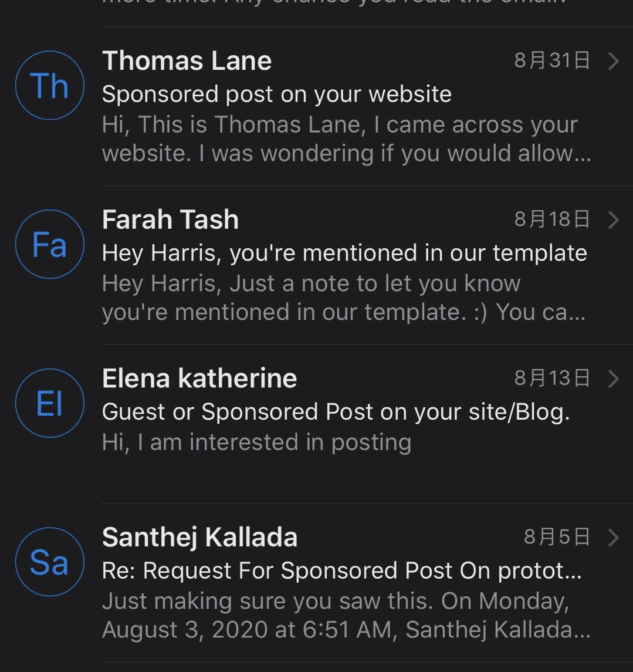
Task: Select sender name Santhej Kallada
Action: [x=199, y=538]
